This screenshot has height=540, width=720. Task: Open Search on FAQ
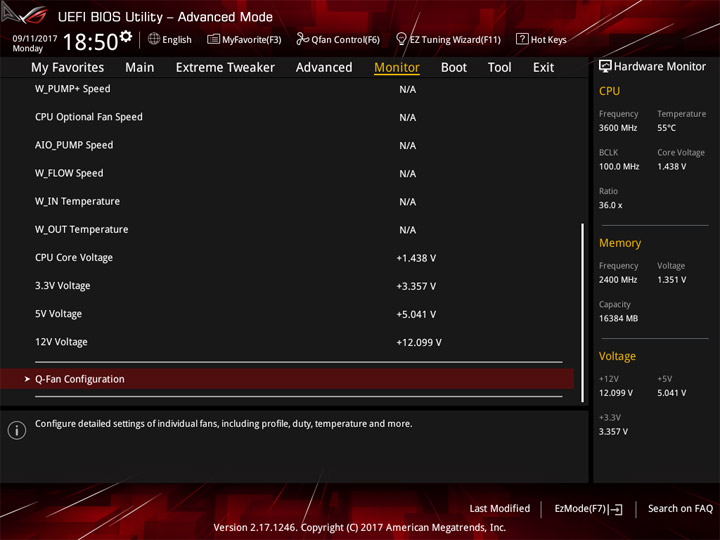click(680, 508)
